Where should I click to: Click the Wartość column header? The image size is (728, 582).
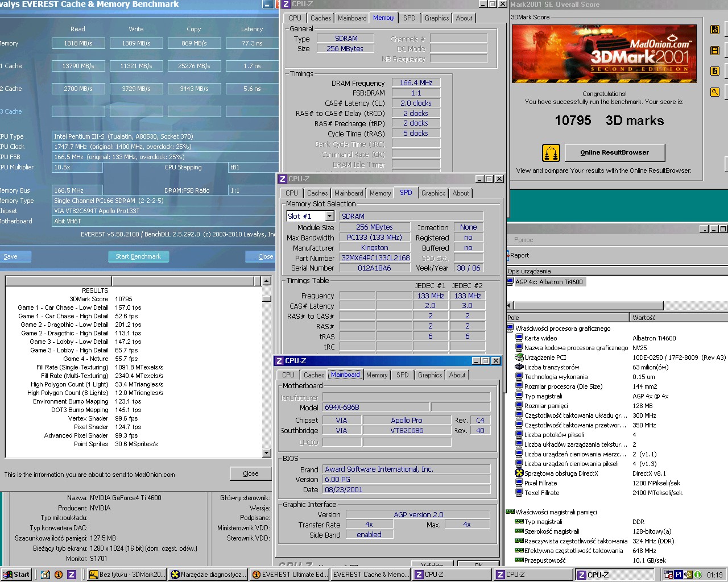pyautogui.click(x=679, y=318)
